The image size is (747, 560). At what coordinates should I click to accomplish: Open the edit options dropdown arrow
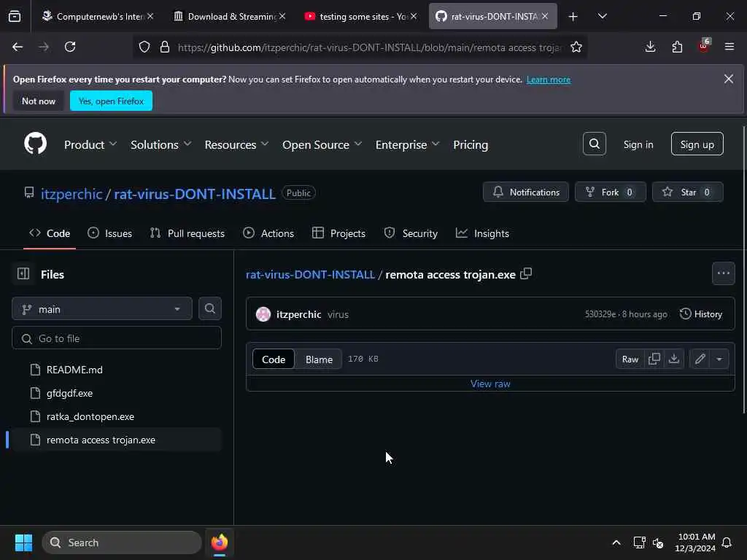[x=719, y=359]
